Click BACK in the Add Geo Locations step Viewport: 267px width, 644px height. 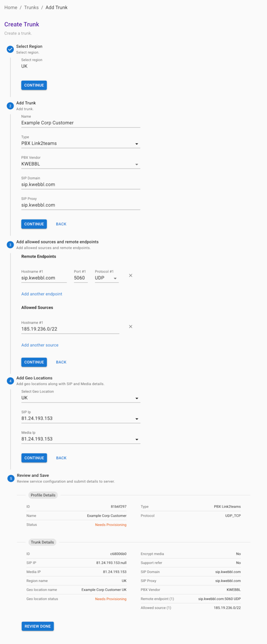61,458
